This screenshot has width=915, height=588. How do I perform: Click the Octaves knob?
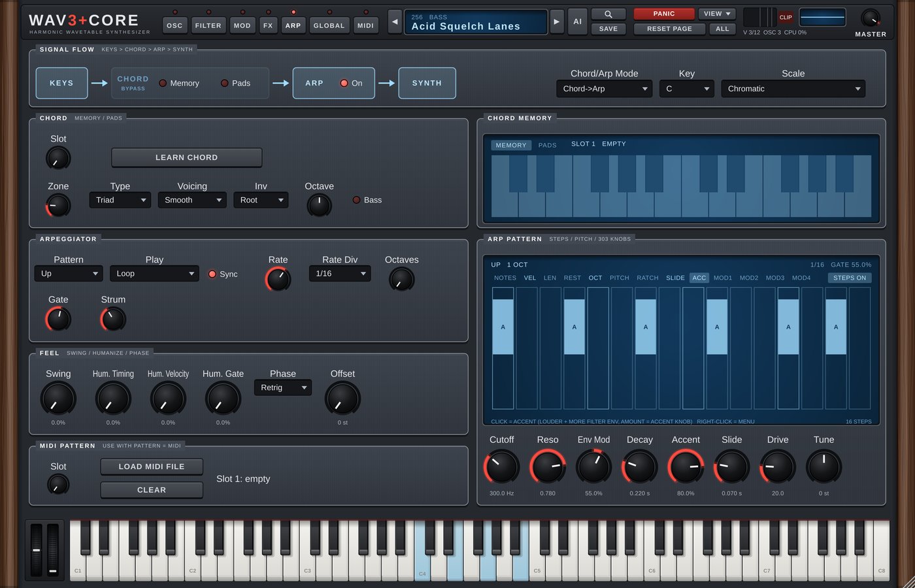(401, 279)
